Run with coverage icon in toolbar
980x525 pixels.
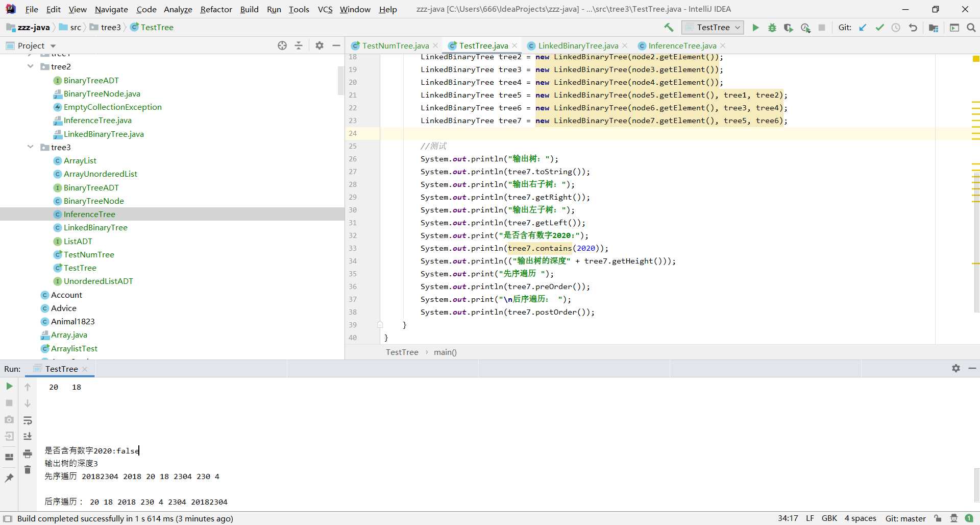(789, 28)
